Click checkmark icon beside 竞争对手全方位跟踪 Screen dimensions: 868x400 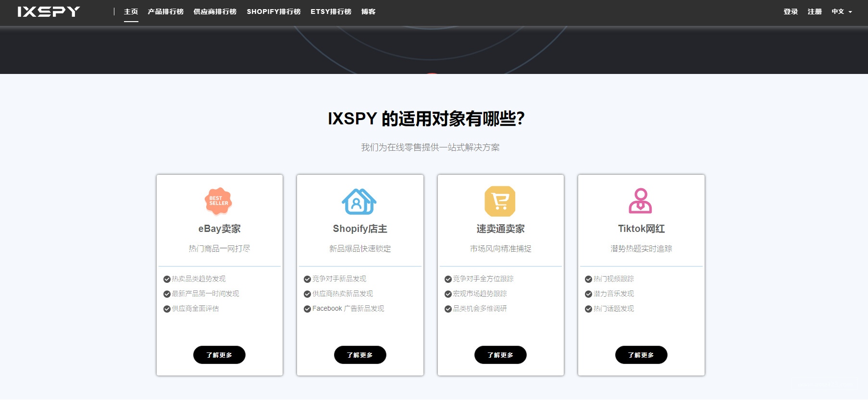pos(448,279)
